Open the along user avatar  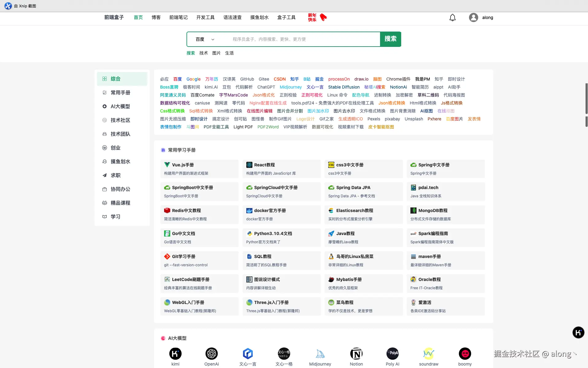[x=473, y=17]
